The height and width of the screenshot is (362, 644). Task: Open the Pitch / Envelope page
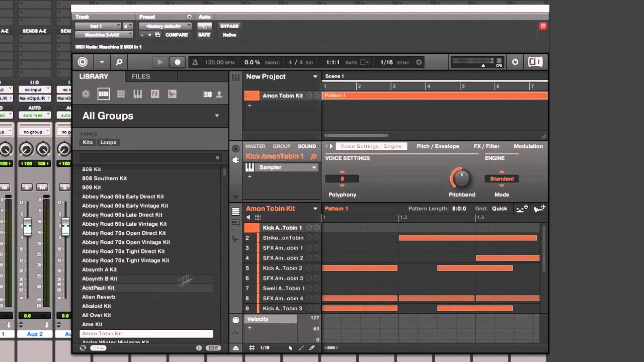[x=438, y=146]
